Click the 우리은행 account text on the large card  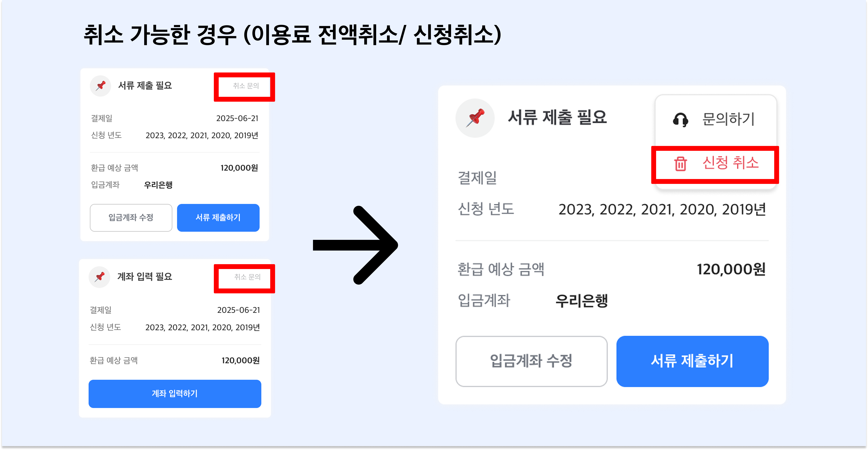582,300
